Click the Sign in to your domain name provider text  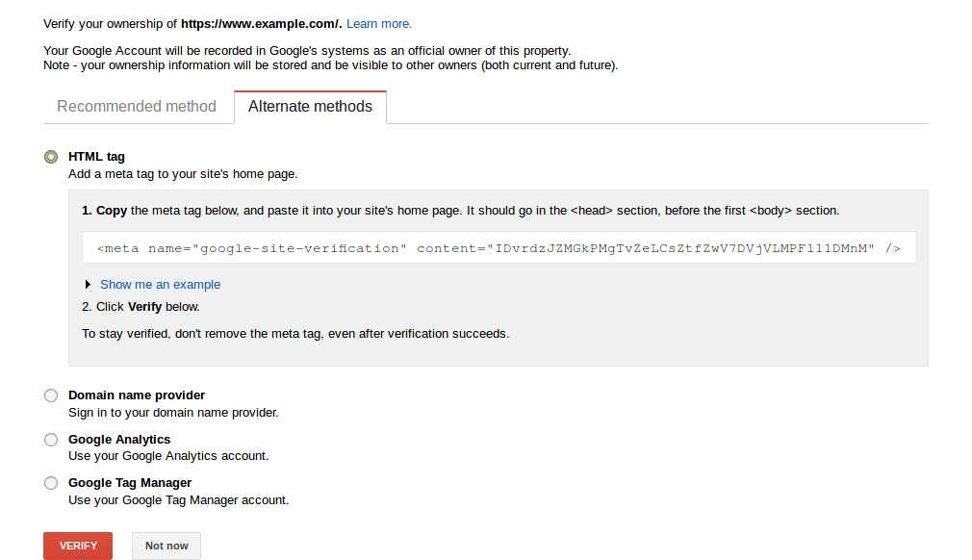173,413
